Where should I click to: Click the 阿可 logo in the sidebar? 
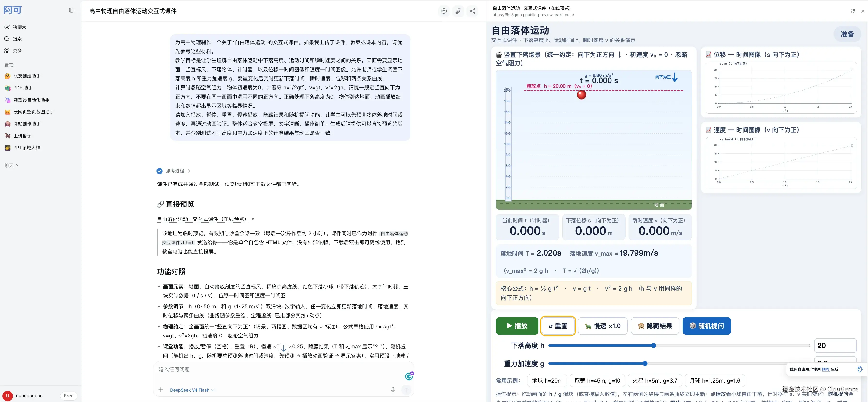tap(12, 10)
